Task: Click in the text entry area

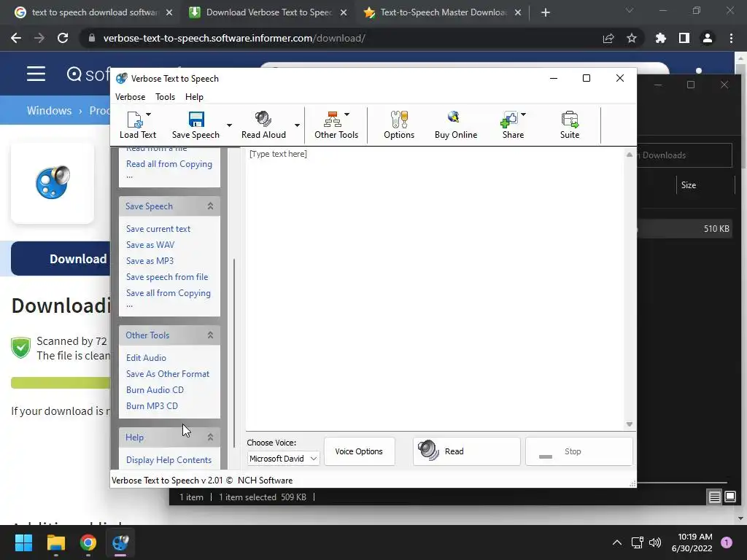Action: click(435, 289)
